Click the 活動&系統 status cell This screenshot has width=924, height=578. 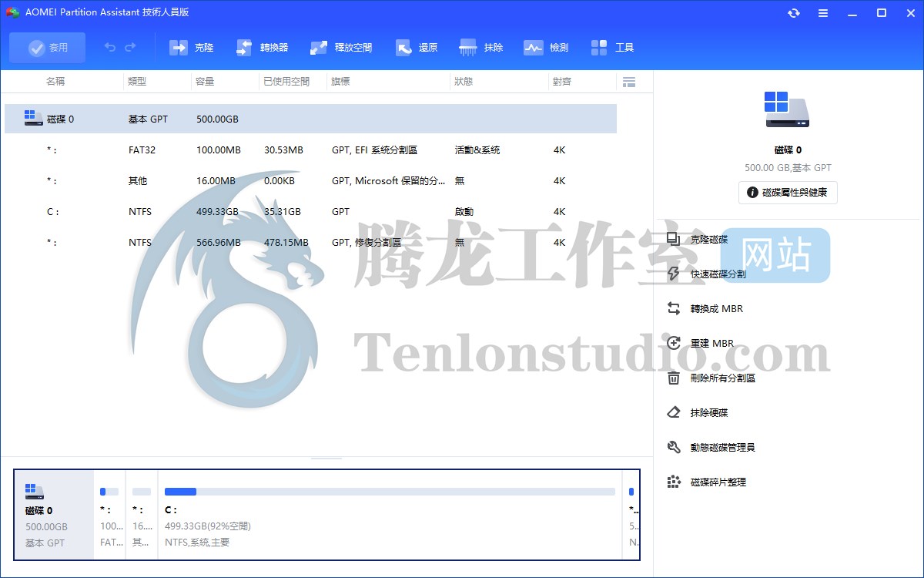[x=477, y=150]
